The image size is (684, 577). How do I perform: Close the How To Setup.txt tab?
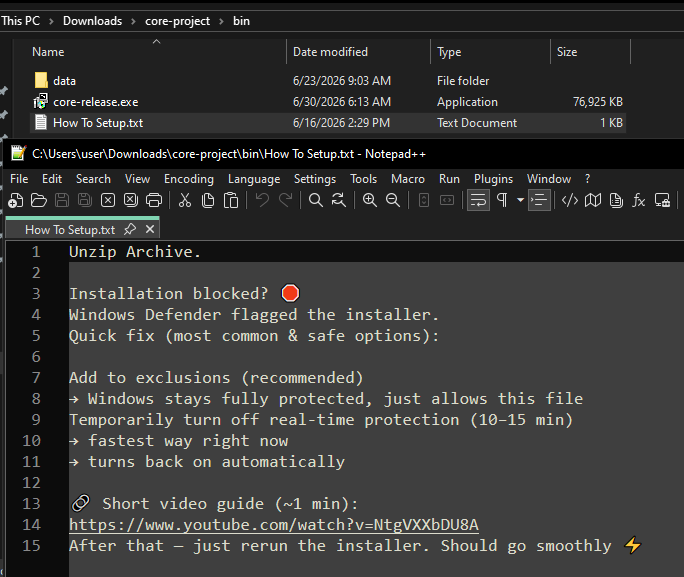pyautogui.click(x=150, y=229)
